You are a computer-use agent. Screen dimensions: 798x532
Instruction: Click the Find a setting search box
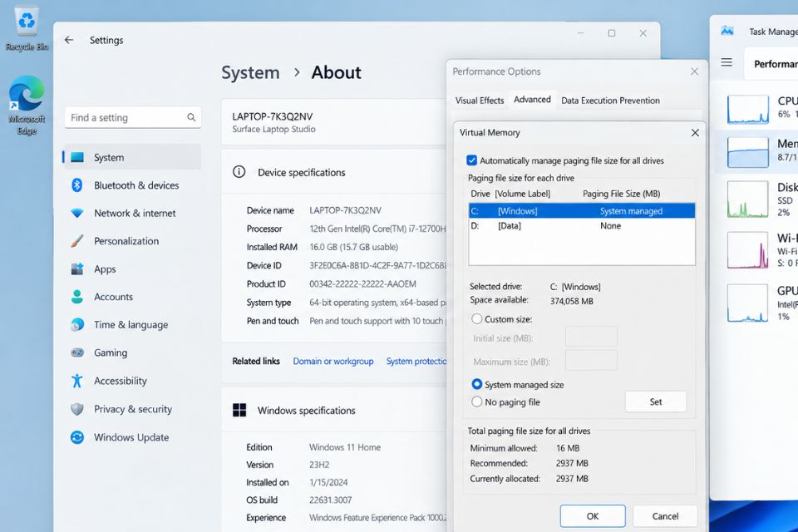tap(133, 117)
